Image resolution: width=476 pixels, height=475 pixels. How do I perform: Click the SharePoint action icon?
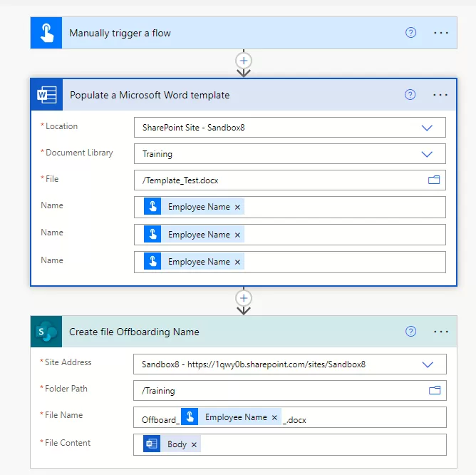pos(46,332)
